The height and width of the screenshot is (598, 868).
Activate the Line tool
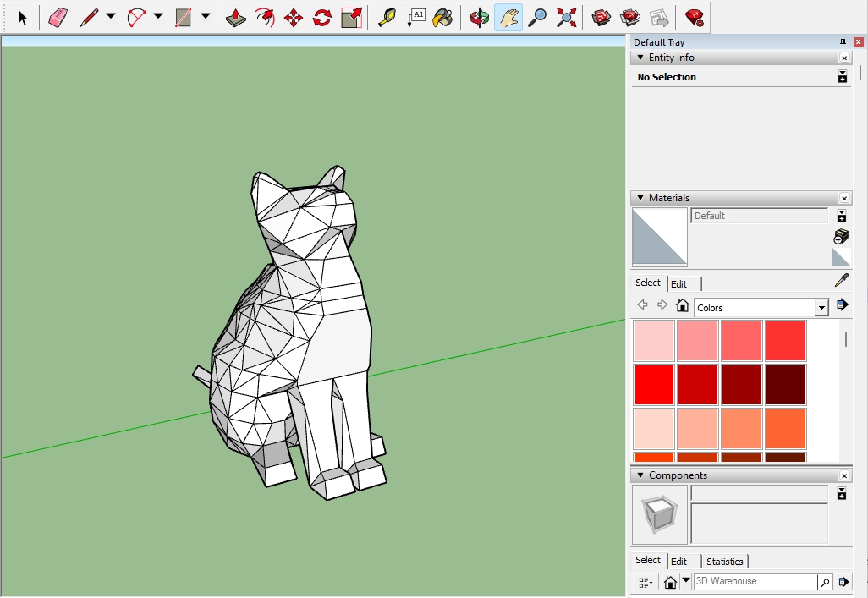click(x=87, y=16)
